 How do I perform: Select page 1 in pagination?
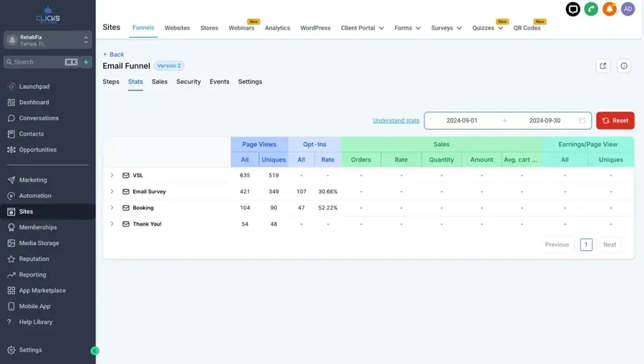[x=586, y=245]
